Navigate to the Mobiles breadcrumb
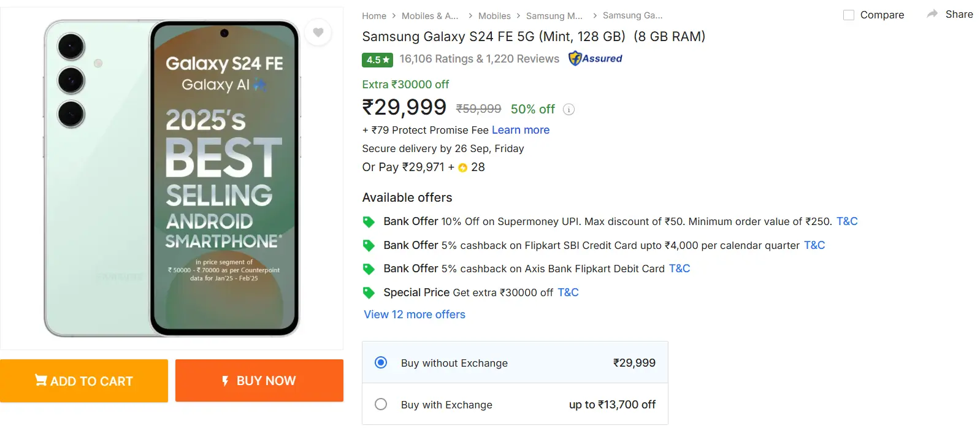 click(x=494, y=15)
